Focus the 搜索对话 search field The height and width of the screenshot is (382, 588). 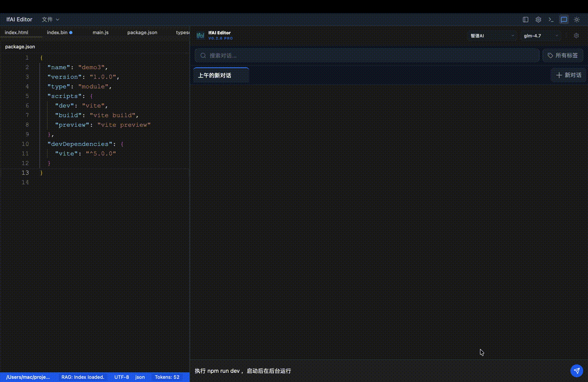367,56
